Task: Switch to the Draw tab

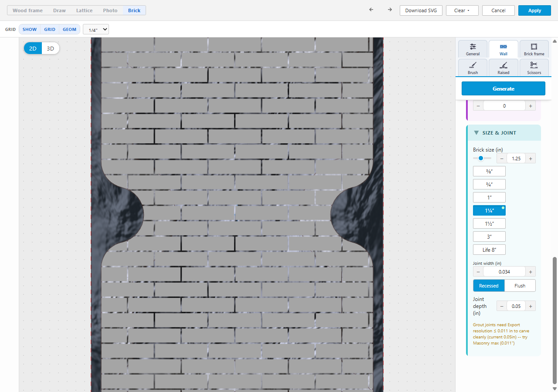Action: pos(59,10)
